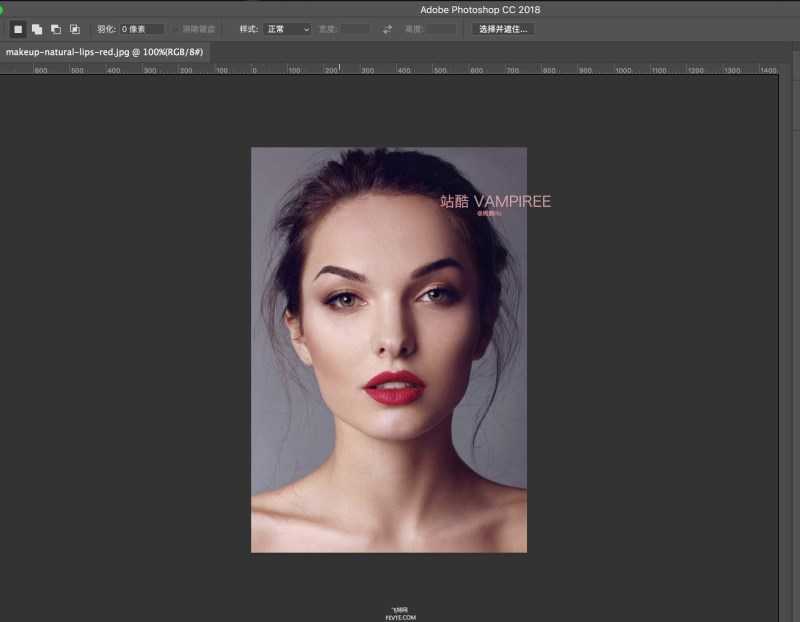Screen dimensions: 800x622
Task: Click the 站酷 VAMPIREE watermark text
Action: click(x=495, y=201)
